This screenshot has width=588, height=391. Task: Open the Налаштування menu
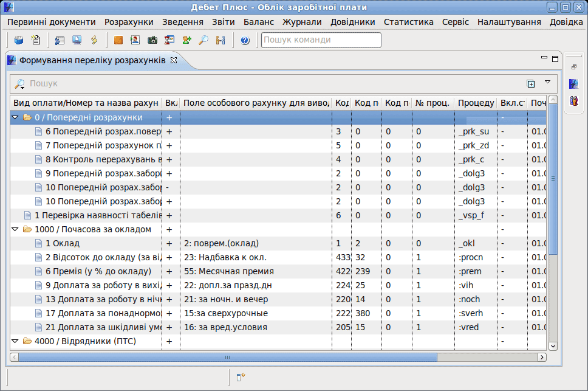509,22
